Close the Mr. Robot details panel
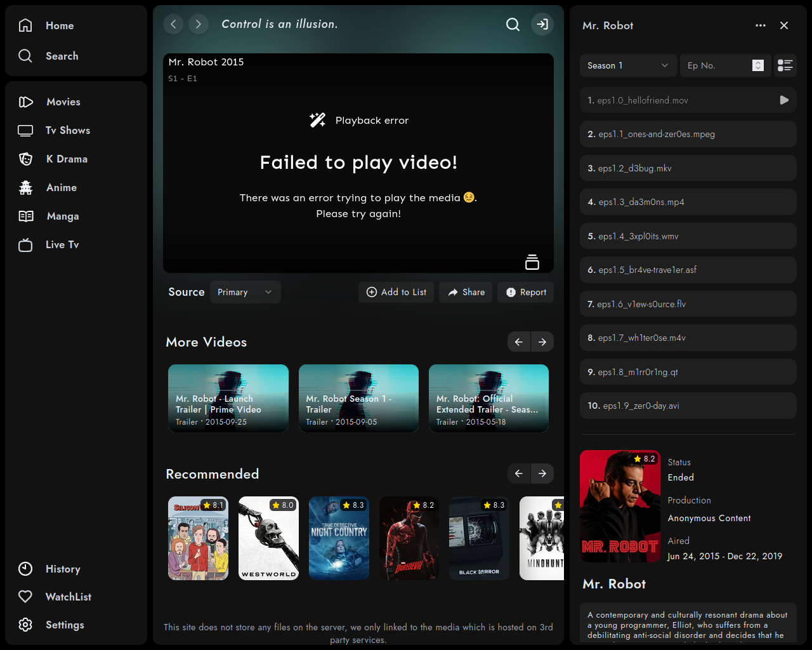 (x=784, y=25)
